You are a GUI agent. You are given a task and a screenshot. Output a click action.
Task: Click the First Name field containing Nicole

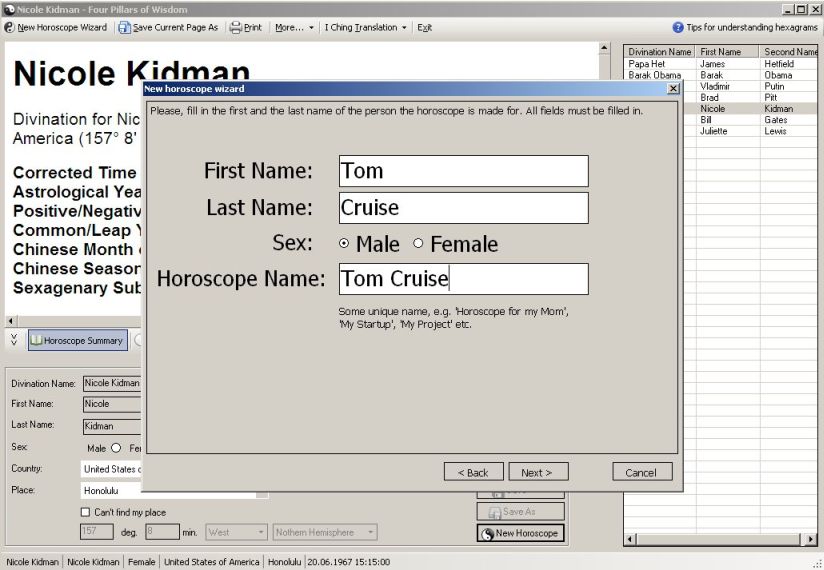(112, 404)
